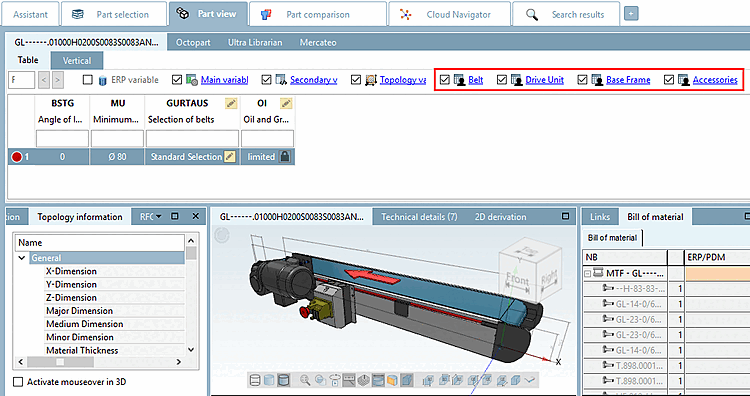
Task: Click the lock icon beside limited
Action: coord(285,156)
